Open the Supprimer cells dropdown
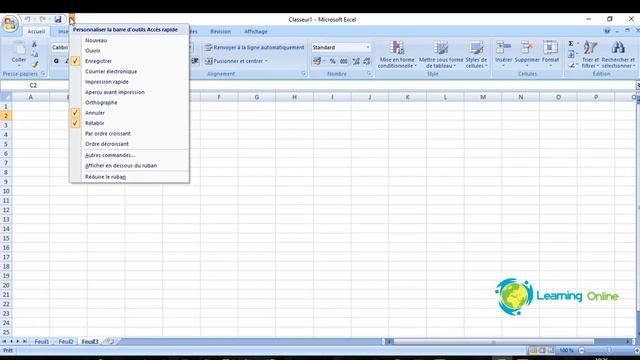The image size is (640, 360). click(527, 54)
